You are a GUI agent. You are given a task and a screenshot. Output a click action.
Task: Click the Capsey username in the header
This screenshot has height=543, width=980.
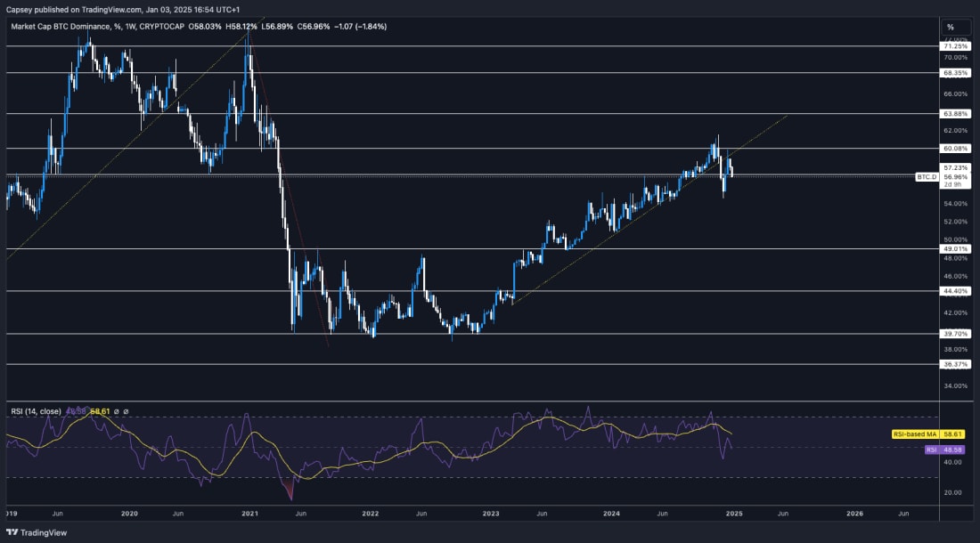click(20, 8)
